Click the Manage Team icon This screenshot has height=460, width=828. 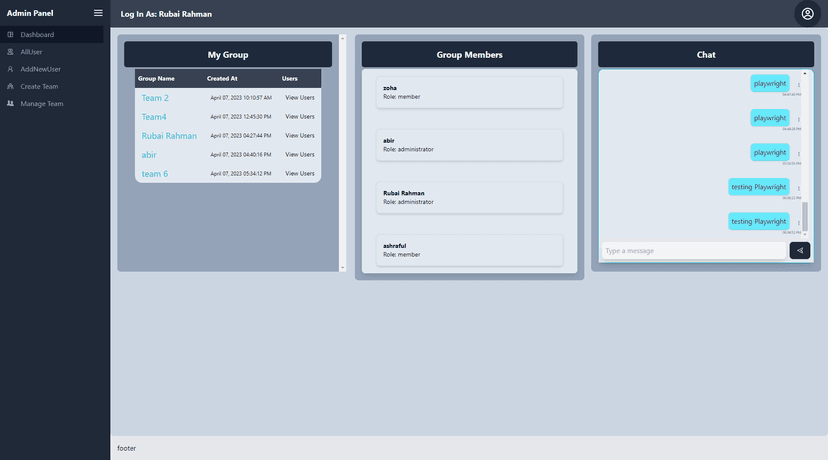point(10,103)
